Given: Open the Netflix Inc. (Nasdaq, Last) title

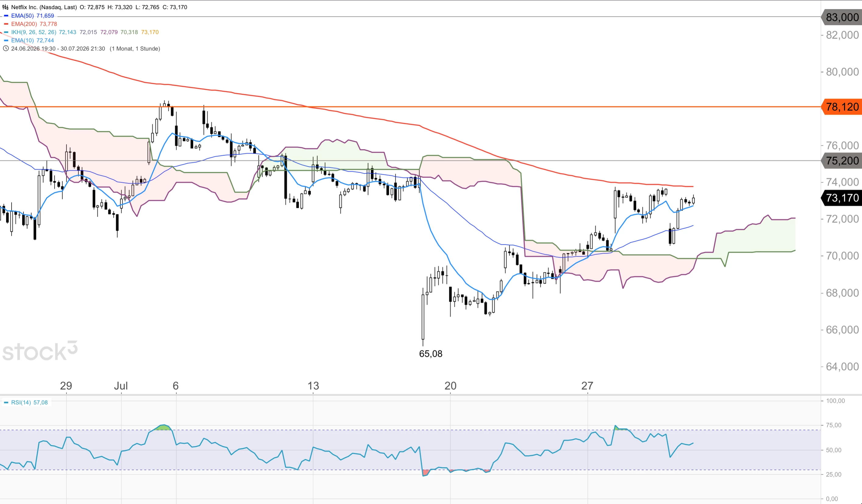Looking at the screenshot, I should coord(44,7).
